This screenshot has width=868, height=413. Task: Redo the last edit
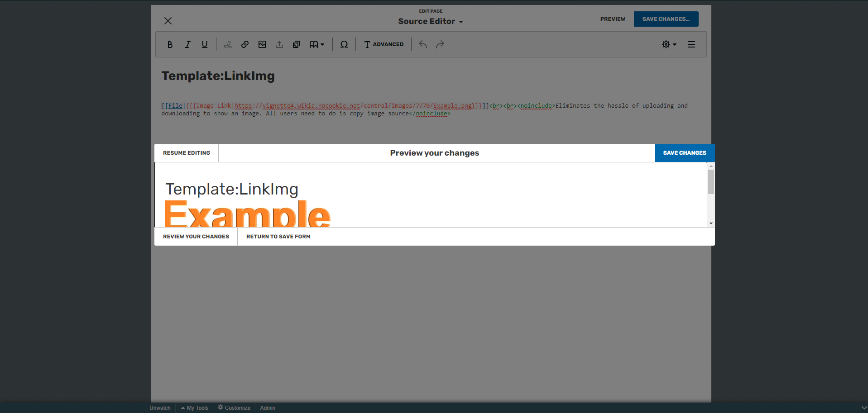[440, 44]
